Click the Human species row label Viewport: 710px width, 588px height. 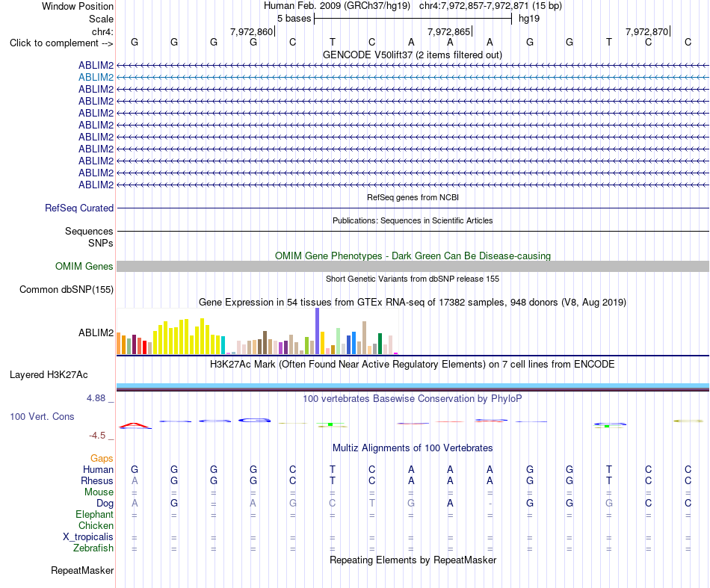point(98,469)
